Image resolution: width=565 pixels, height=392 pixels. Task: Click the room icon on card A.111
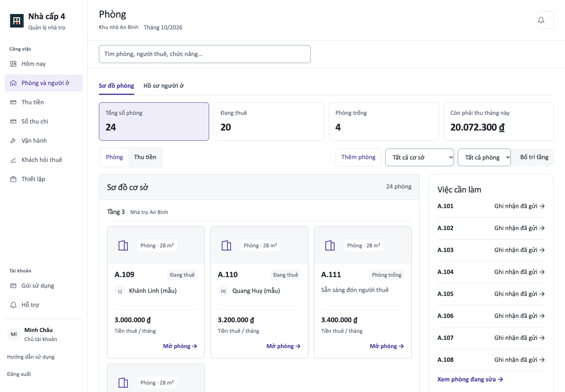click(x=330, y=245)
